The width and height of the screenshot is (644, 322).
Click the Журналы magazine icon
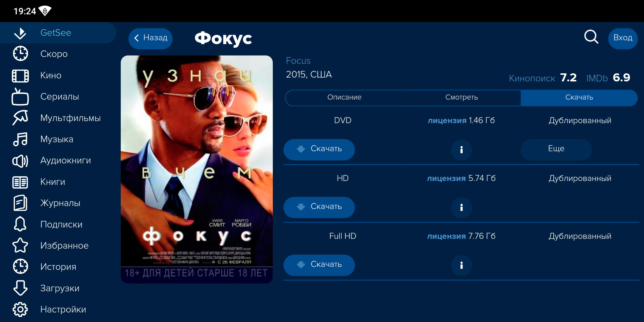[x=20, y=203]
